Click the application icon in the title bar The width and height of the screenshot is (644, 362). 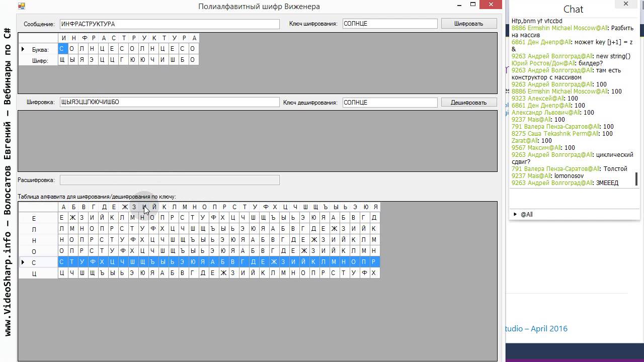click(x=21, y=6)
